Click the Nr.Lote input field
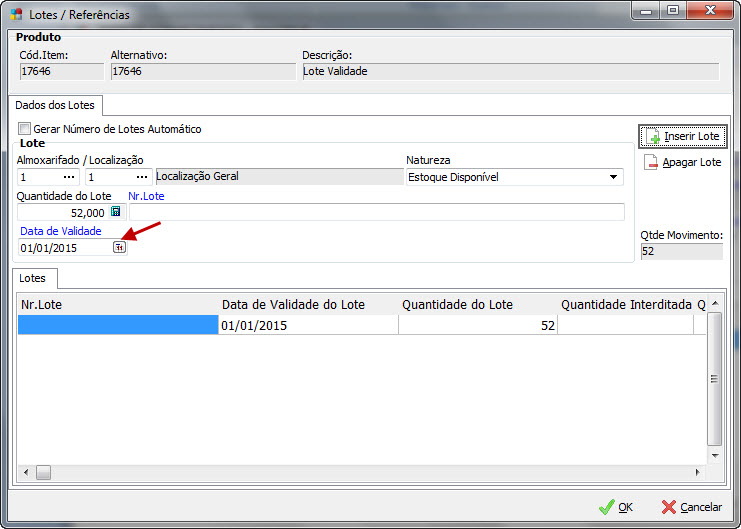 coord(376,212)
